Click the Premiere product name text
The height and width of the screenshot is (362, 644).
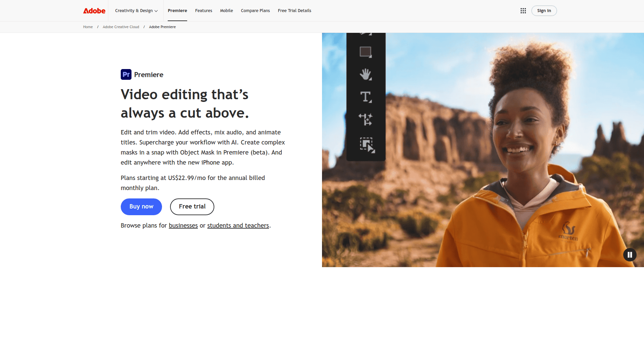click(149, 74)
